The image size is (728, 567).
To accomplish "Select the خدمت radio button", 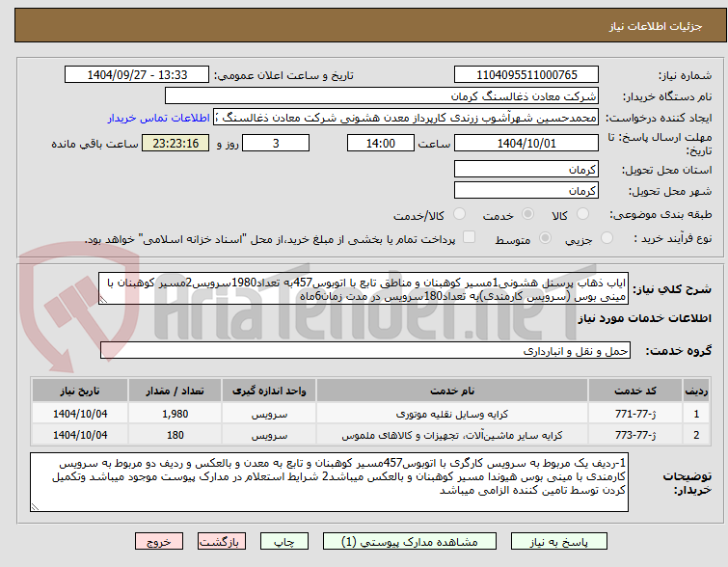I will tap(527, 214).
